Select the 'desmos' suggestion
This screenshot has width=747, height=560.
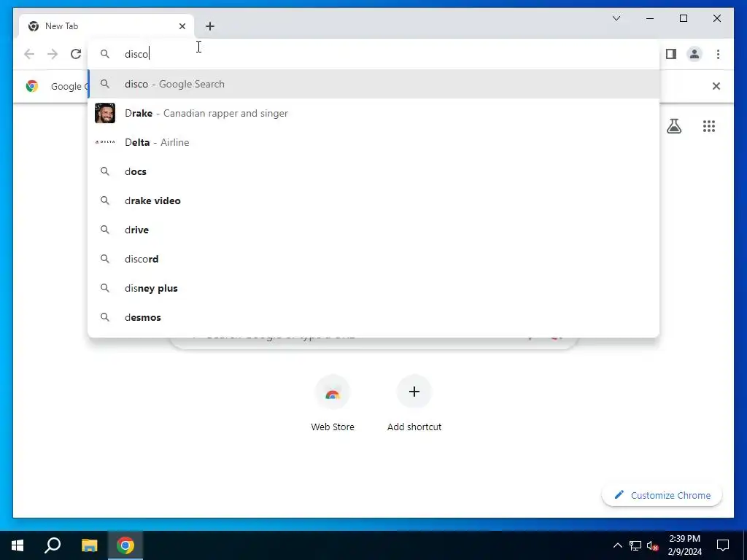click(374, 317)
